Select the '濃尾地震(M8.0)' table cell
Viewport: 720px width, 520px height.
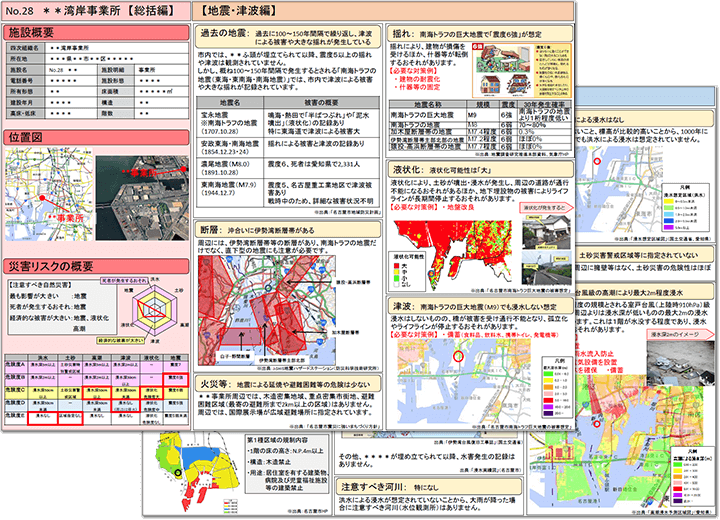(x=230, y=168)
